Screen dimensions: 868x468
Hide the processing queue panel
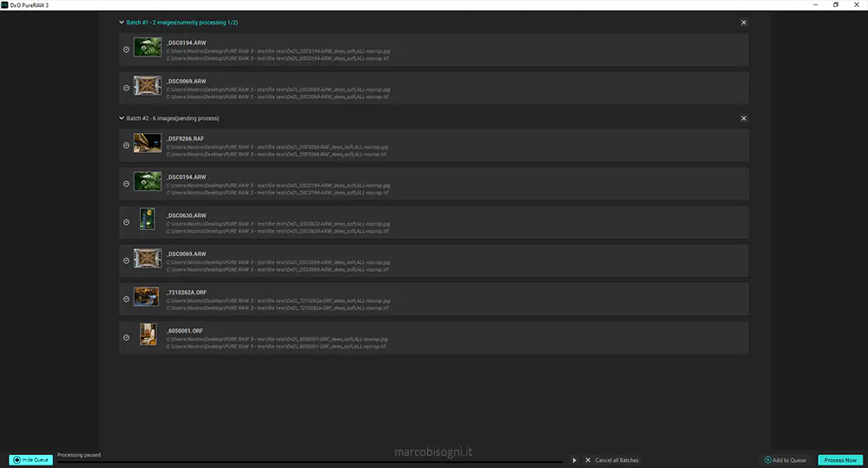tap(31, 459)
